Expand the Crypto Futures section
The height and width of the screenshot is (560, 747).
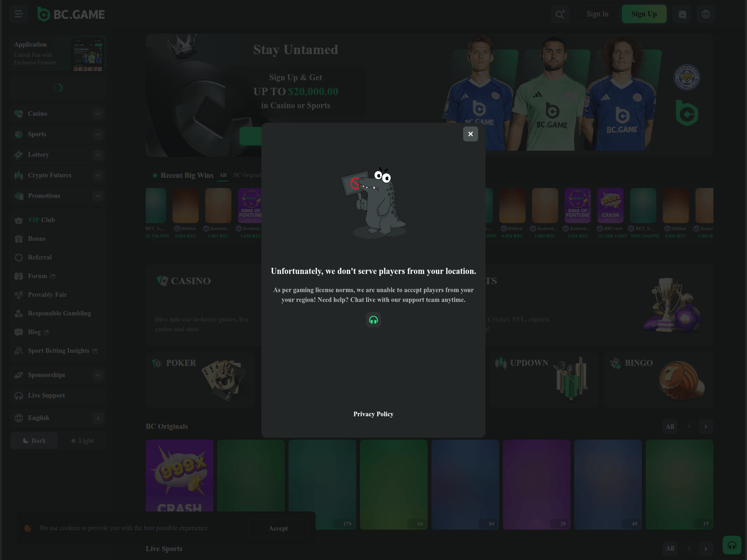(57, 175)
